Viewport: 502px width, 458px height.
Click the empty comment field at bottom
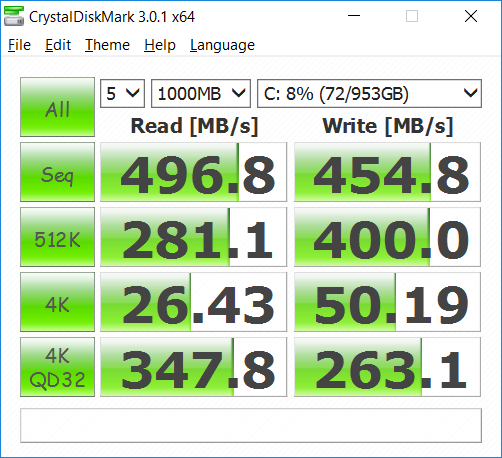tap(251, 426)
